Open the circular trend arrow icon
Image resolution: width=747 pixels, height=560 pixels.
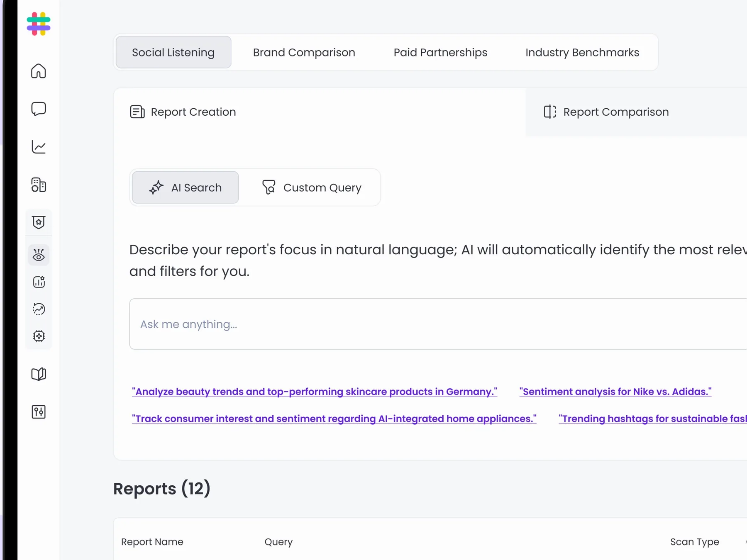39,309
